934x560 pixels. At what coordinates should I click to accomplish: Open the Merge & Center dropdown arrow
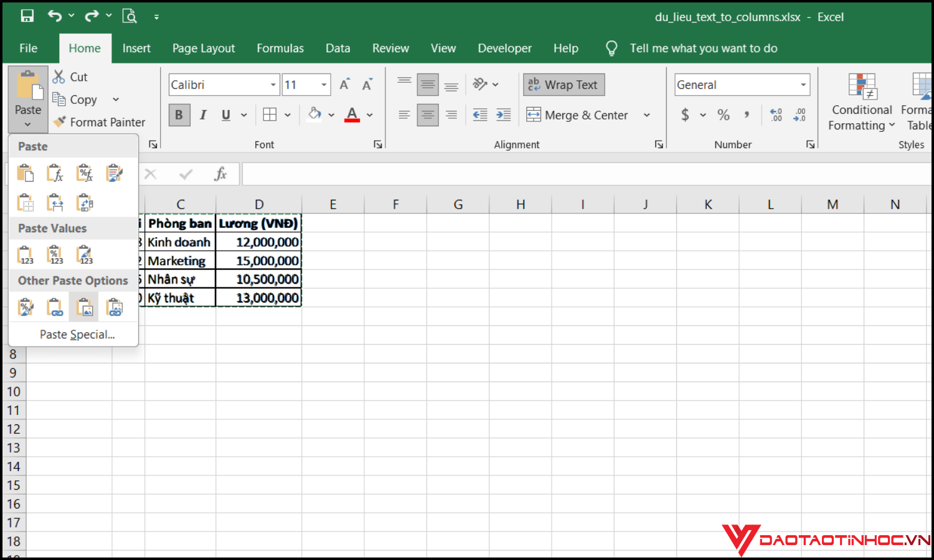646,115
